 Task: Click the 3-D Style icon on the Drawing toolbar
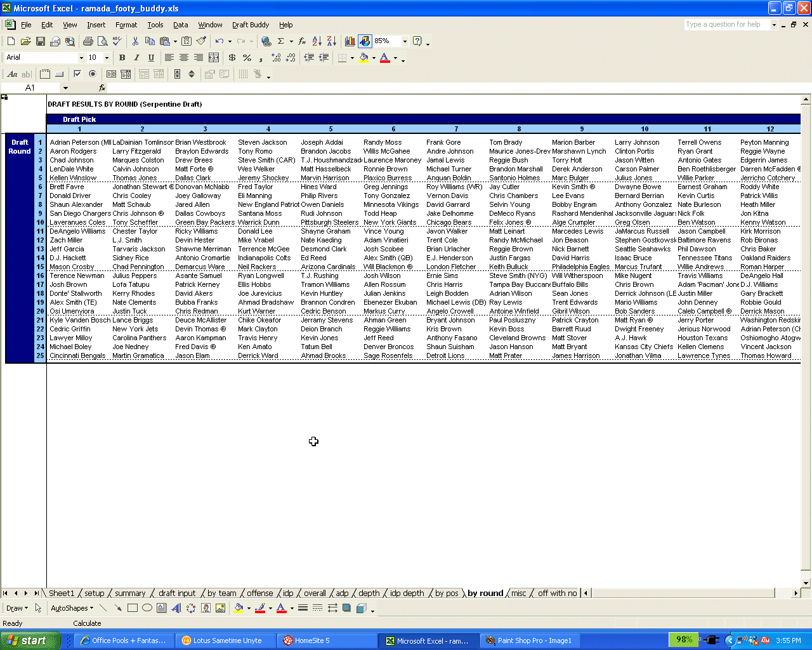point(362,608)
